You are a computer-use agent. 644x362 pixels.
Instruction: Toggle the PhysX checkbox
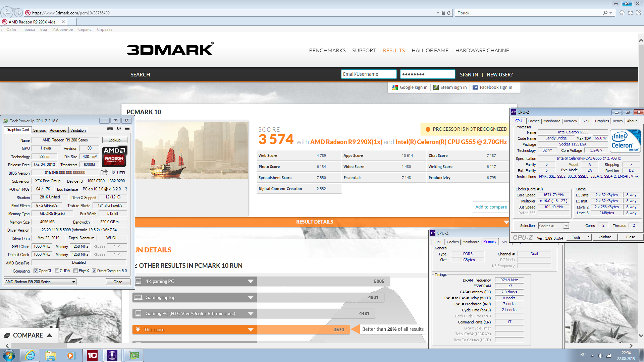(76, 271)
